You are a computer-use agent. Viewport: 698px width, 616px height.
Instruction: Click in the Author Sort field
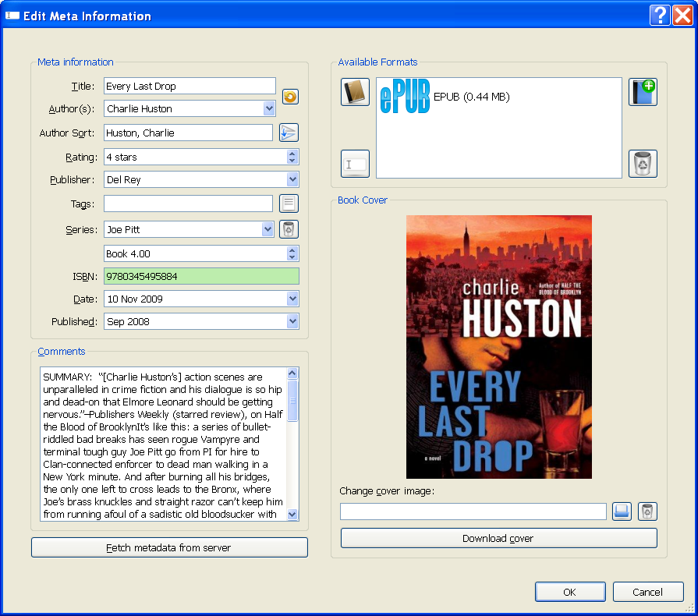point(188,133)
